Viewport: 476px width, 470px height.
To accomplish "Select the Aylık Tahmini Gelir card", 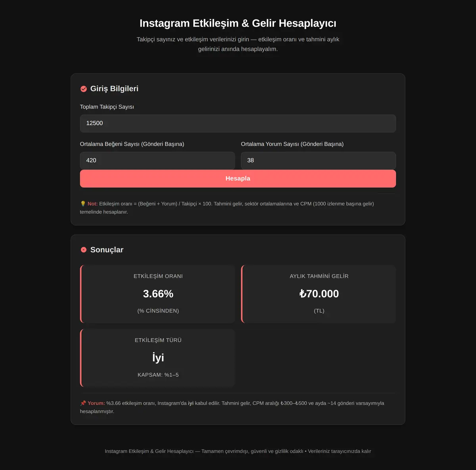I will click(x=319, y=294).
